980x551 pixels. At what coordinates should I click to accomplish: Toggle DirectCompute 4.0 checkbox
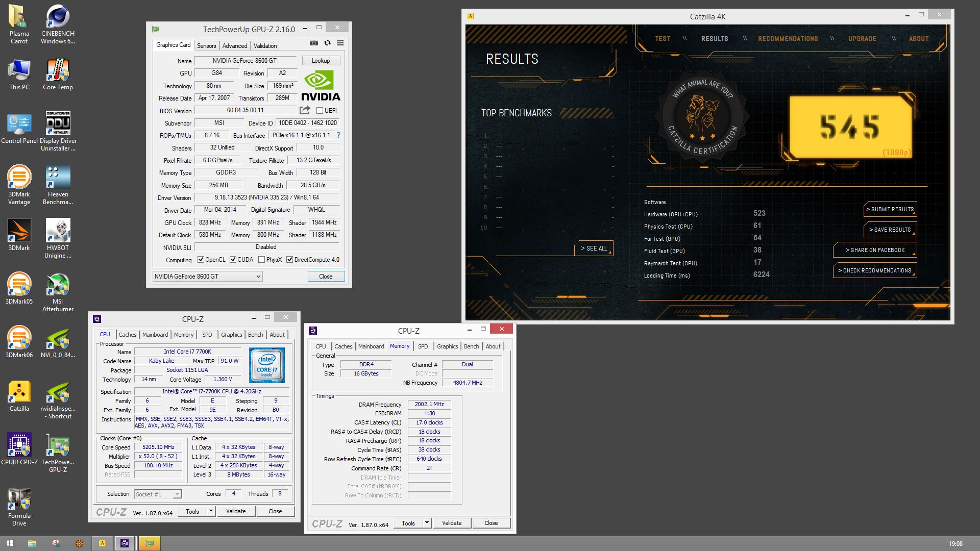289,260
